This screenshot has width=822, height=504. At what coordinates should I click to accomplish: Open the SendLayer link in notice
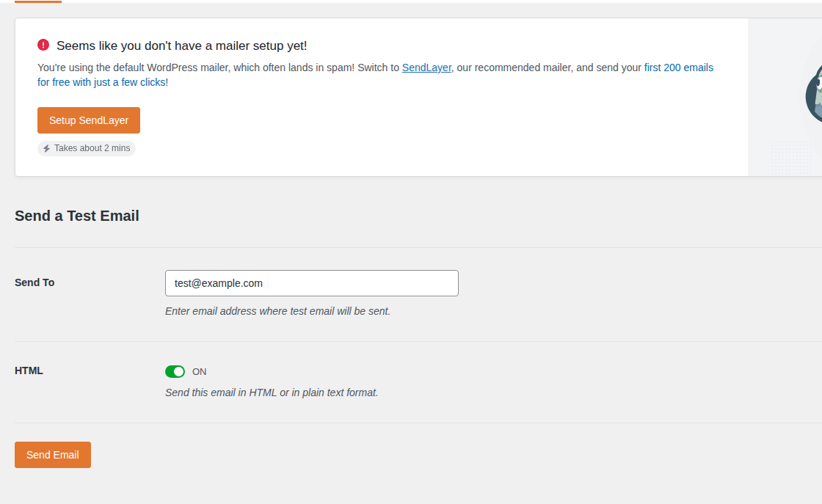426,67
